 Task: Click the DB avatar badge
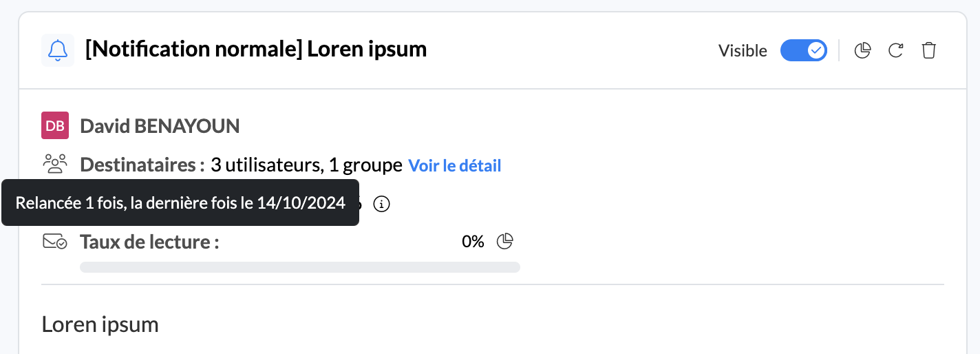tap(55, 125)
